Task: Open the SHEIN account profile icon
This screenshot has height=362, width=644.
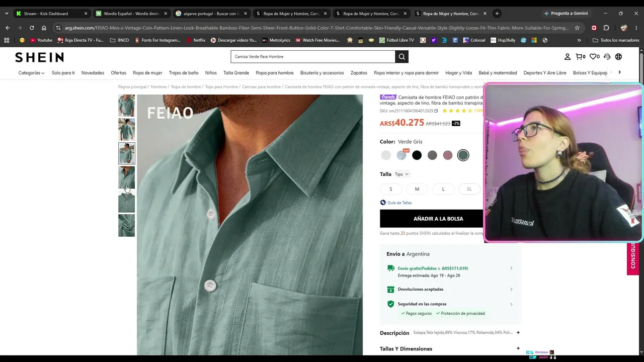Action: click(x=567, y=57)
